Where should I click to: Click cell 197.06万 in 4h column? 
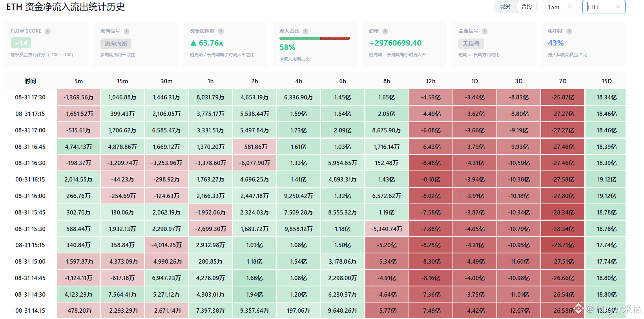pyautogui.click(x=299, y=310)
